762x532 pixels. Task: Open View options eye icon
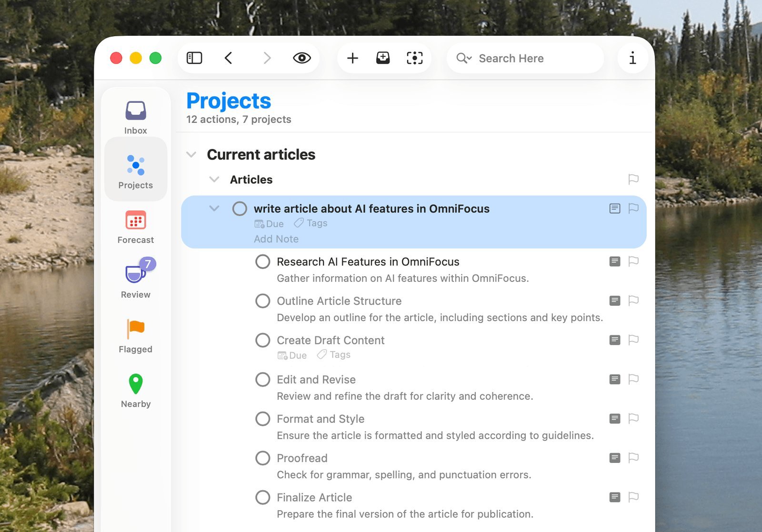click(301, 58)
